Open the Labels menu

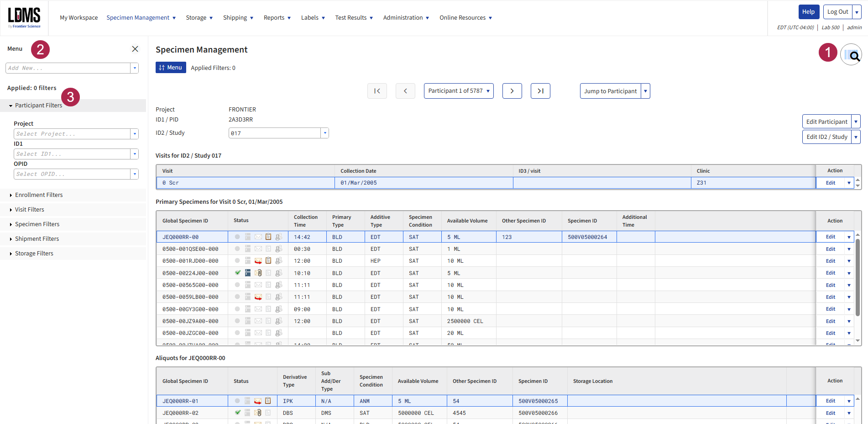point(313,18)
